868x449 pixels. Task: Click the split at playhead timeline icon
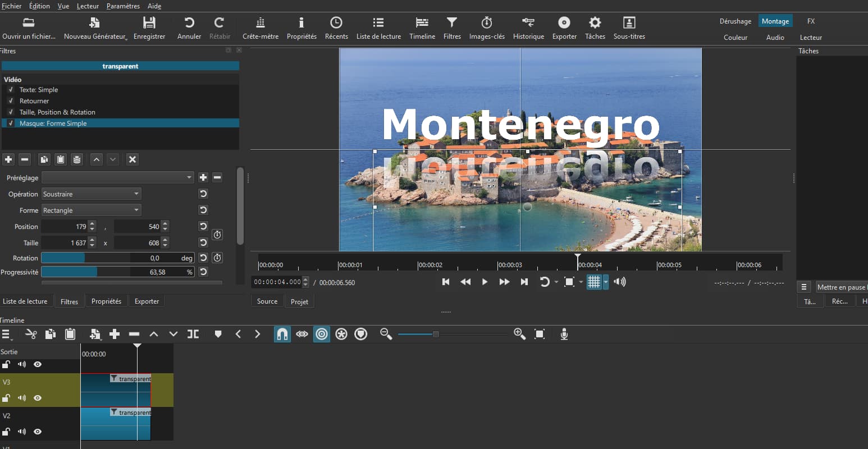pyautogui.click(x=193, y=335)
